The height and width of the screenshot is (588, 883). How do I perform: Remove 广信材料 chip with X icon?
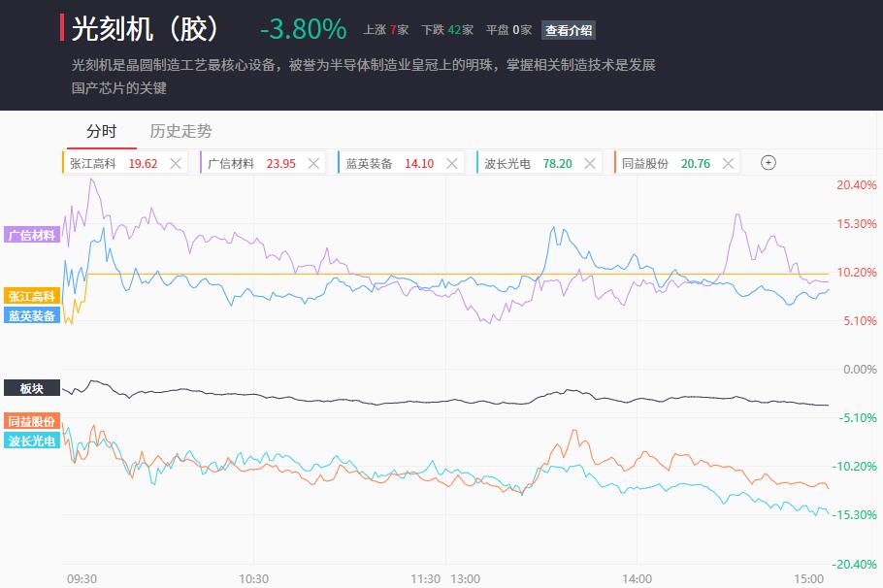(x=313, y=163)
